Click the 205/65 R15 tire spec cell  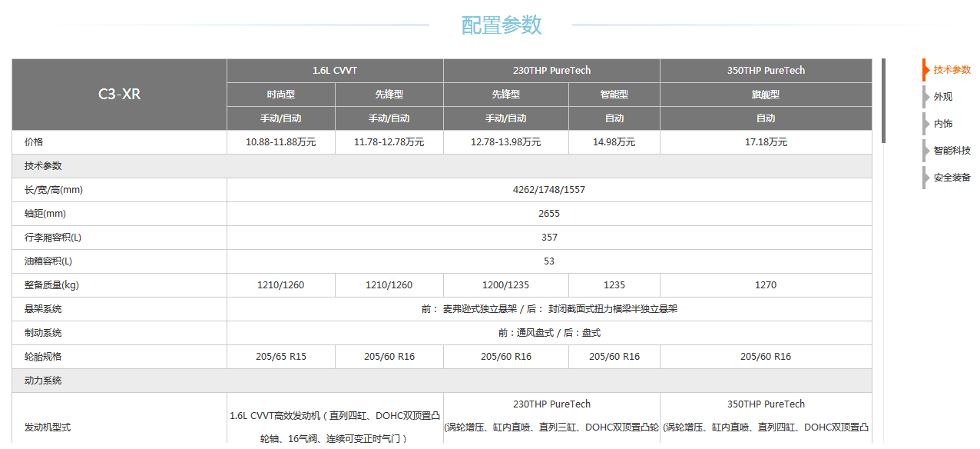(280, 357)
